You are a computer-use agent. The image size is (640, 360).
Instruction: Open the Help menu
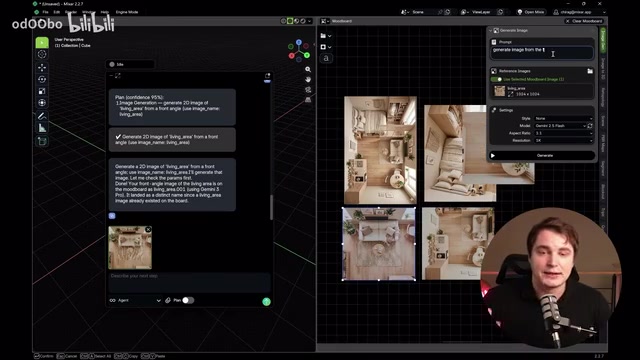point(105,12)
